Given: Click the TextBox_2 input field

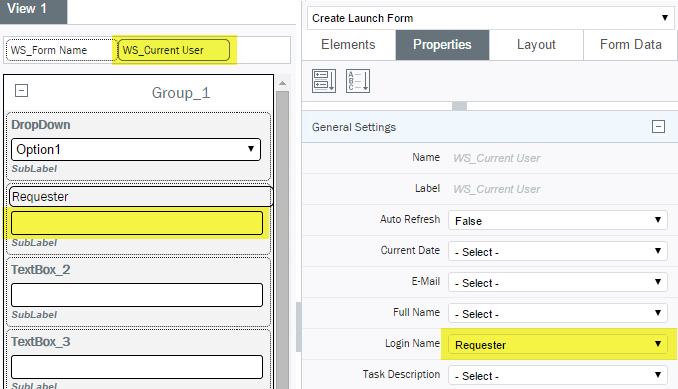Looking at the screenshot, I should click(x=137, y=295).
